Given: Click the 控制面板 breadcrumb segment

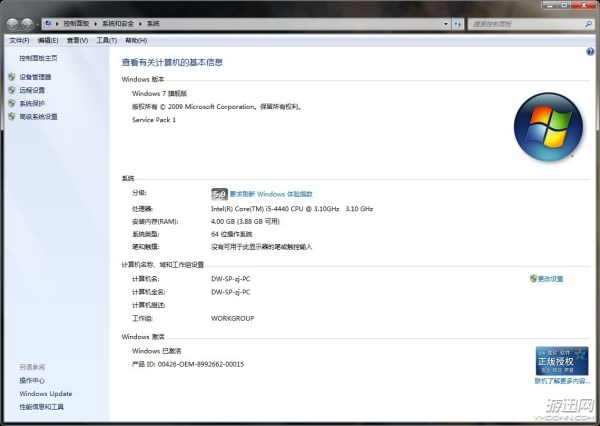Looking at the screenshot, I should pos(76,24).
